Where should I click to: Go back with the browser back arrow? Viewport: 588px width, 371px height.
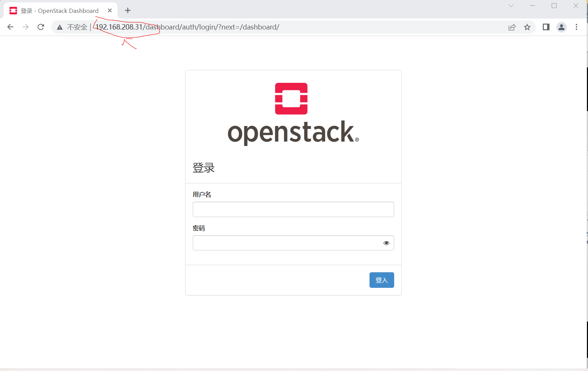click(x=10, y=27)
